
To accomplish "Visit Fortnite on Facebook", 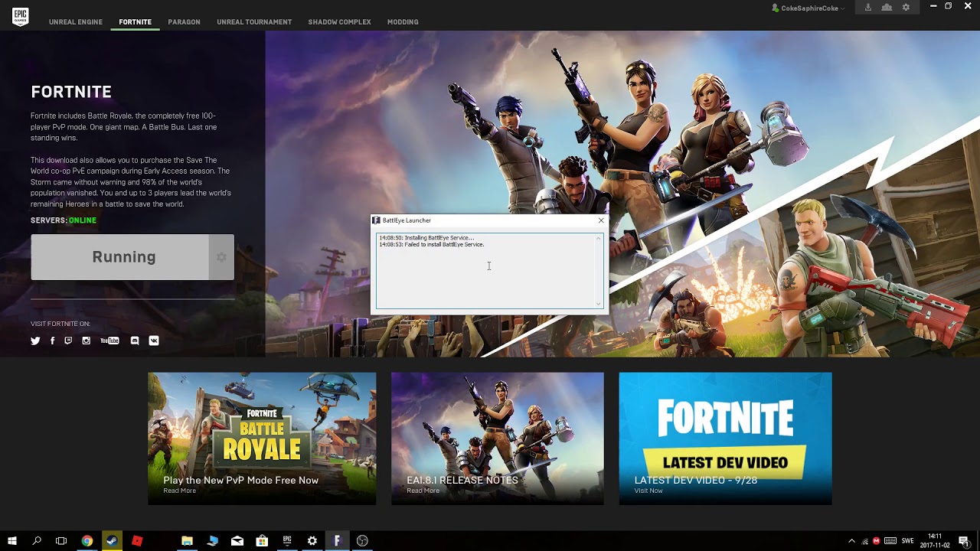I will point(52,341).
